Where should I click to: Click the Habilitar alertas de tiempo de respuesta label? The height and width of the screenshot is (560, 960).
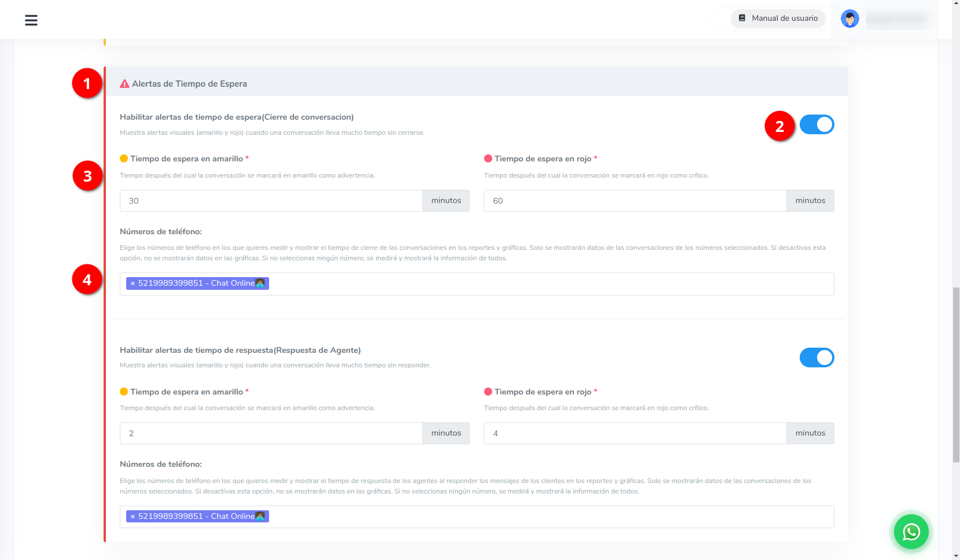click(x=240, y=350)
